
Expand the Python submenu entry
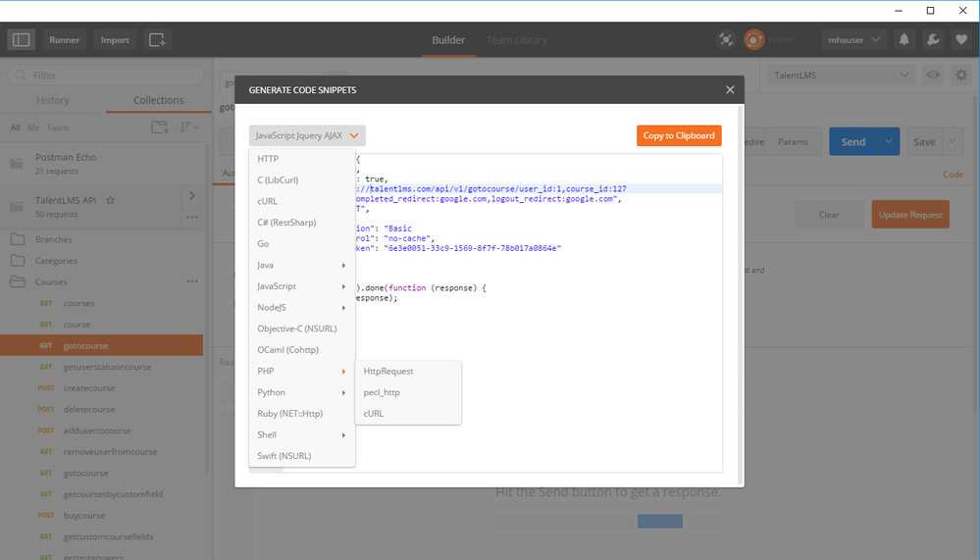(x=301, y=392)
